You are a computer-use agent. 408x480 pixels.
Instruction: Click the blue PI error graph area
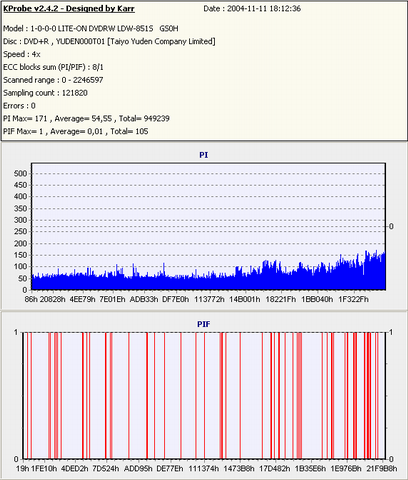click(x=209, y=278)
